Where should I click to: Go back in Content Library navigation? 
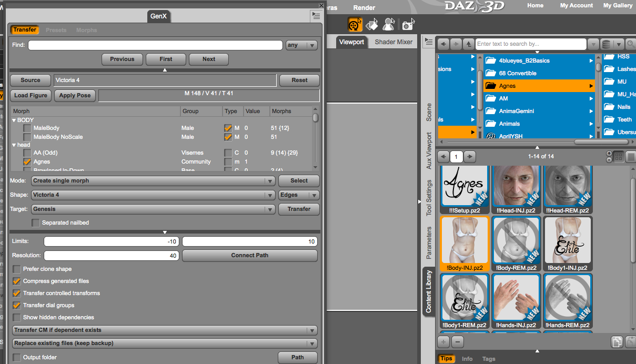pos(443,44)
